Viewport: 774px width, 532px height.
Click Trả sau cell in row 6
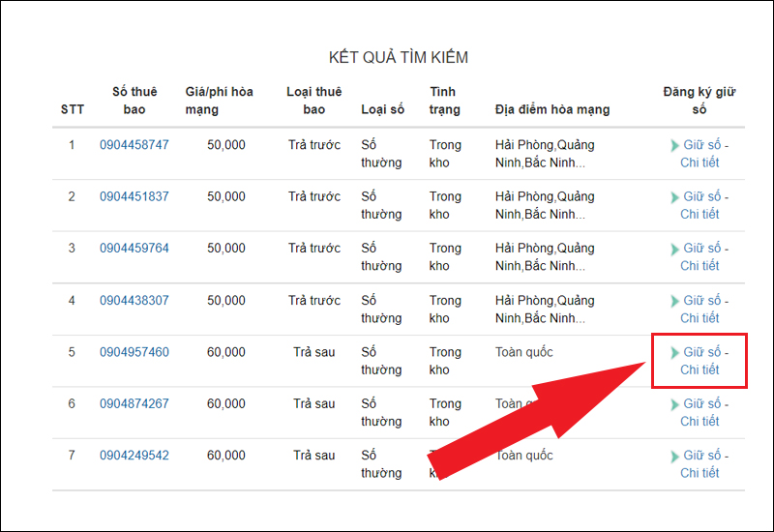click(x=314, y=403)
